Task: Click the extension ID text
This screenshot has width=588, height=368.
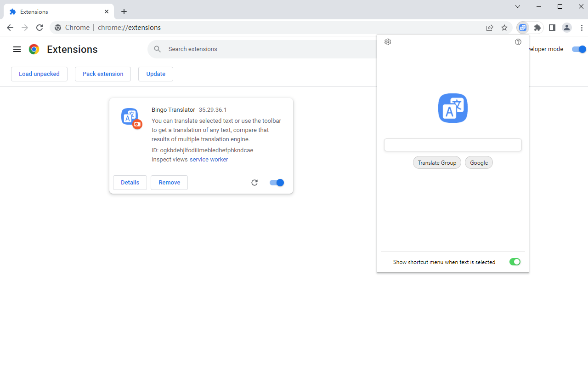Action: (x=202, y=150)
